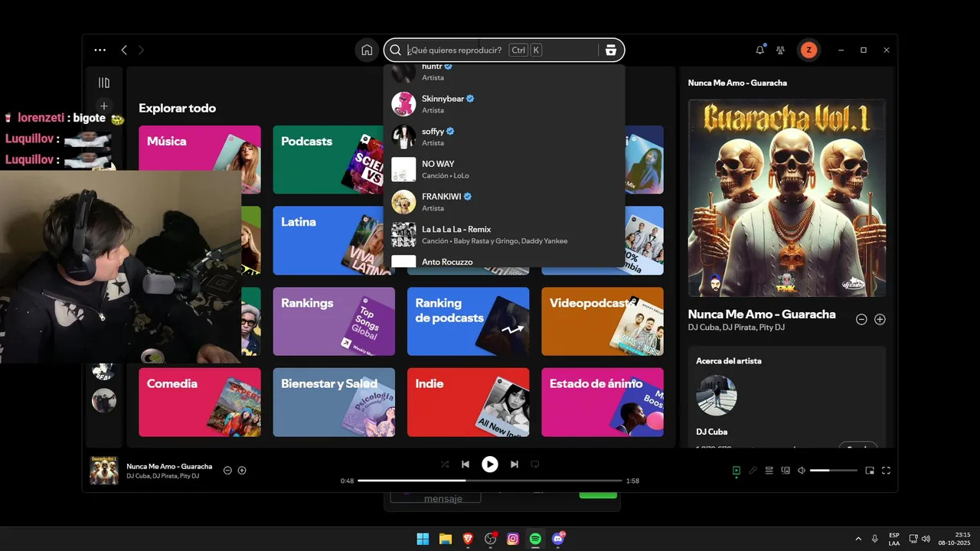
Task: Toggle repeat in player controls
Action: coord(535,465)
